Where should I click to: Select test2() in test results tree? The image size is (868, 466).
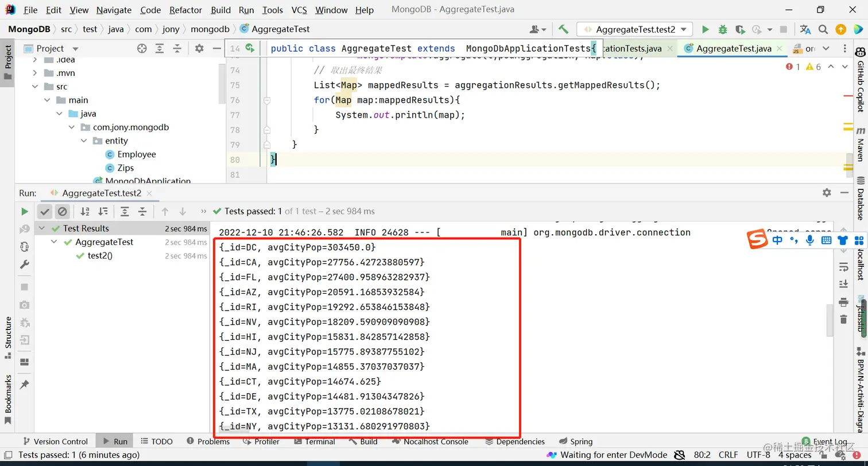[100, 256]
